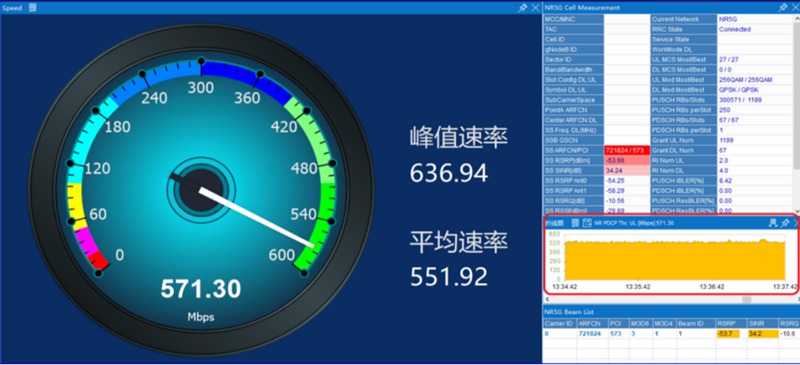The width and height of the screenshot is (800, 365).
Task: Select the SS ARFCN/PCI red value cell
Action: point(627,151)
